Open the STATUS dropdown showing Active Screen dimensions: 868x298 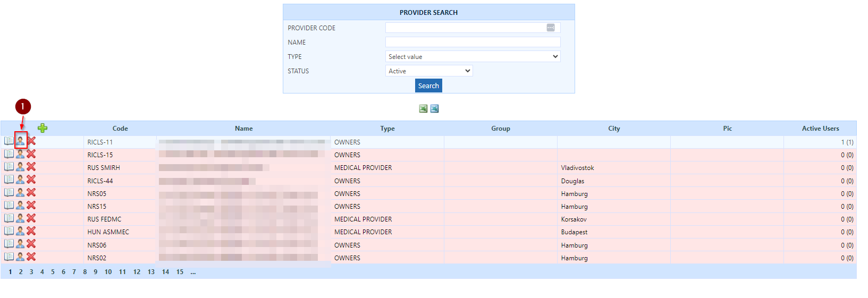click(x=429, y=71)
